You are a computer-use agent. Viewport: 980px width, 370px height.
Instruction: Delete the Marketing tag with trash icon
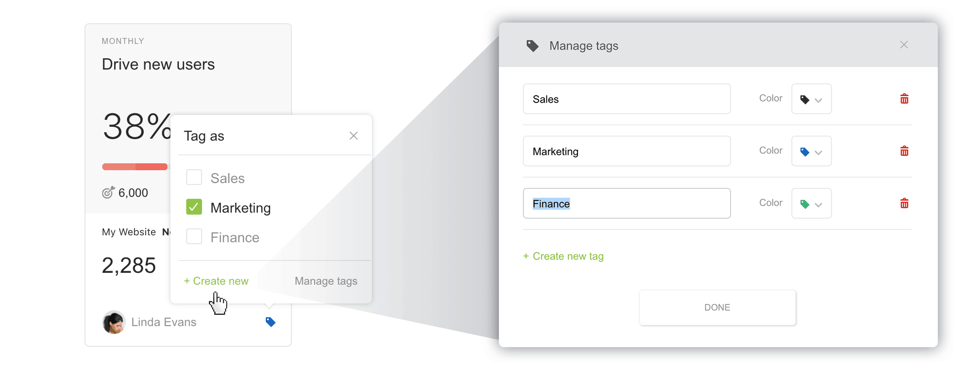coord(904,151)
